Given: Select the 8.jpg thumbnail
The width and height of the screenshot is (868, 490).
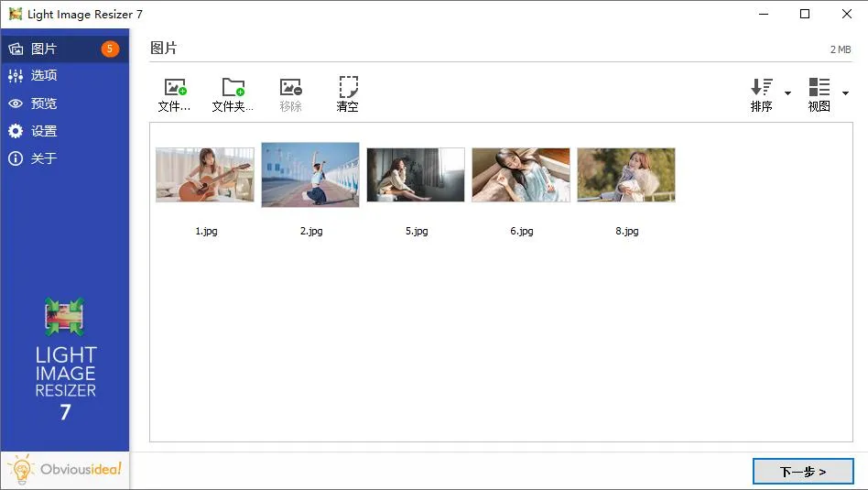Looking at the screenshot, I should pyautogui.click(x=626, y=175).
